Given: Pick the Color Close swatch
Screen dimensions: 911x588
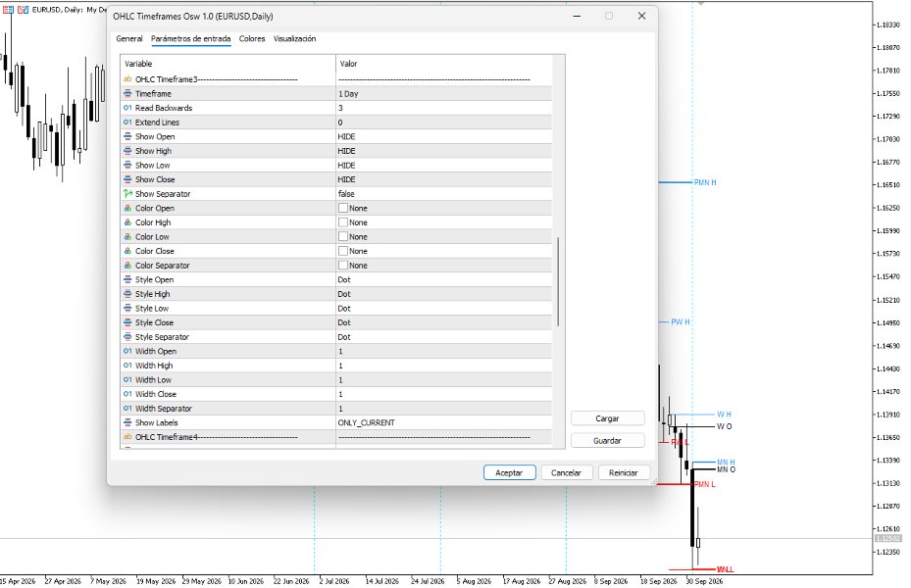Looking at the screenshot, I should click(x=343, y=251).
